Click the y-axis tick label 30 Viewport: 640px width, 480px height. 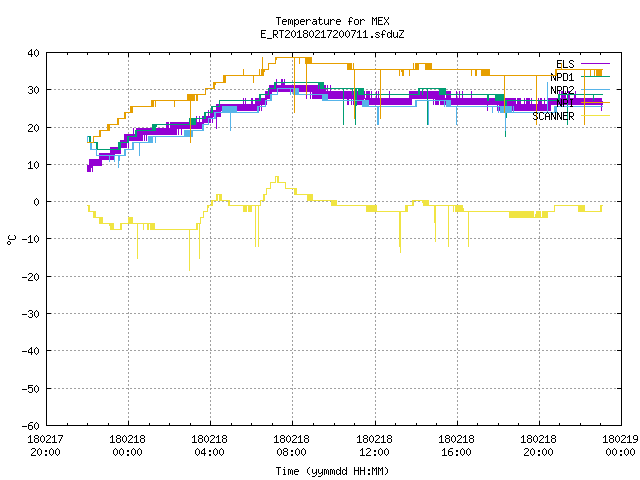pyautogui.click(x=33, y=90)
